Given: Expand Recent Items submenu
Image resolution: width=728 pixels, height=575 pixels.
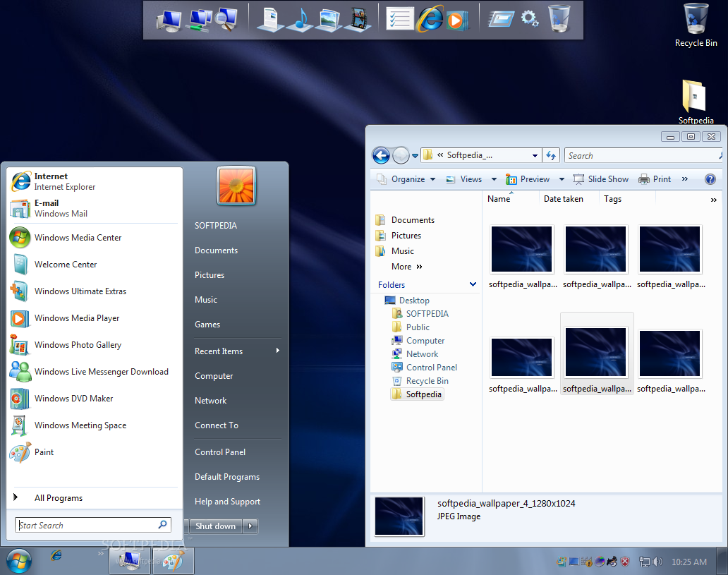Looking at the screenshot, I should coord(237,351).
